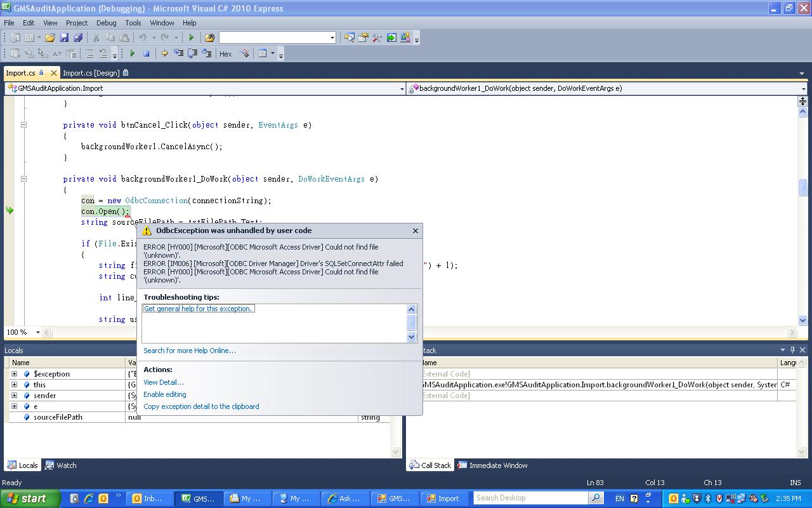Expand the 'this' row in Locals

tap(14, 385)
